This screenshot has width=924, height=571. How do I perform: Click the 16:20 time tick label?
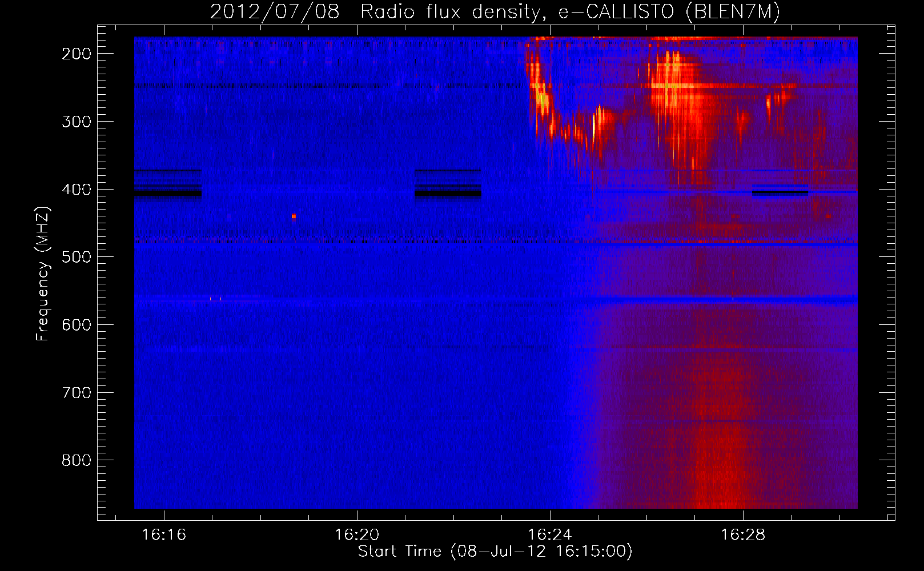click(x=357, y=534)
